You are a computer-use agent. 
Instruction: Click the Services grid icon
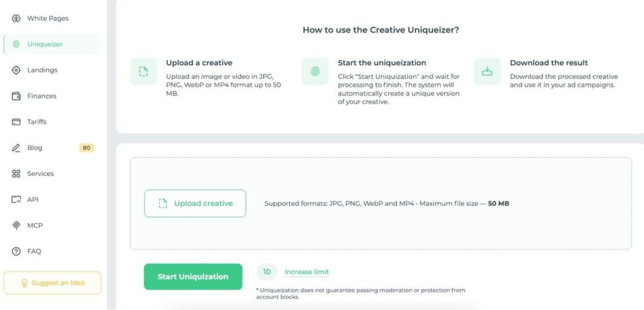[x=16, y=173]
